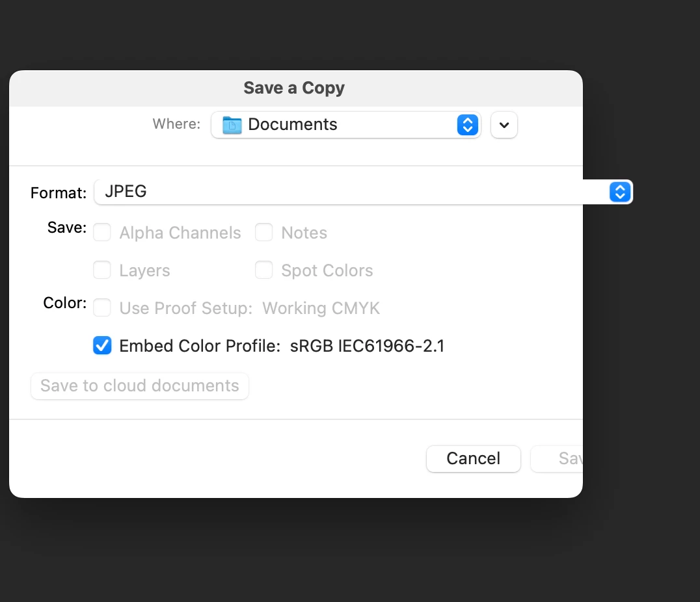Click the Where: label

tap(176, 124)
